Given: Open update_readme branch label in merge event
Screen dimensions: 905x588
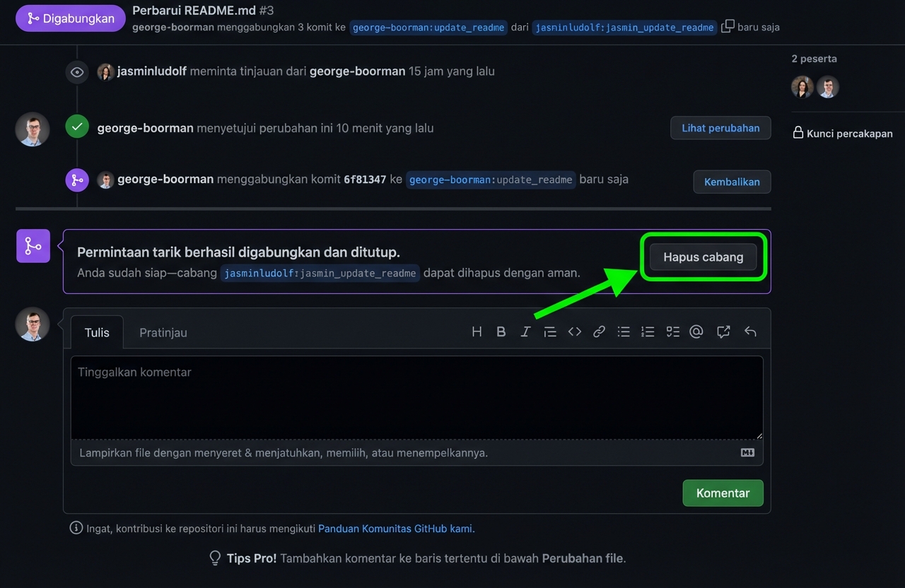Looking at the screenshot, I should 491,180.
